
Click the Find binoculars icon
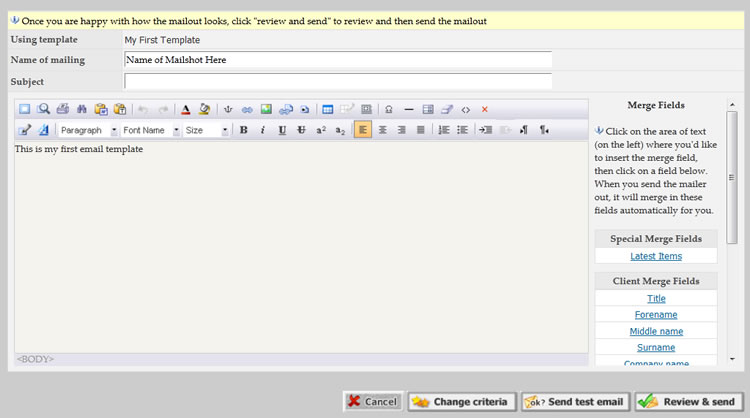(82, 109)
